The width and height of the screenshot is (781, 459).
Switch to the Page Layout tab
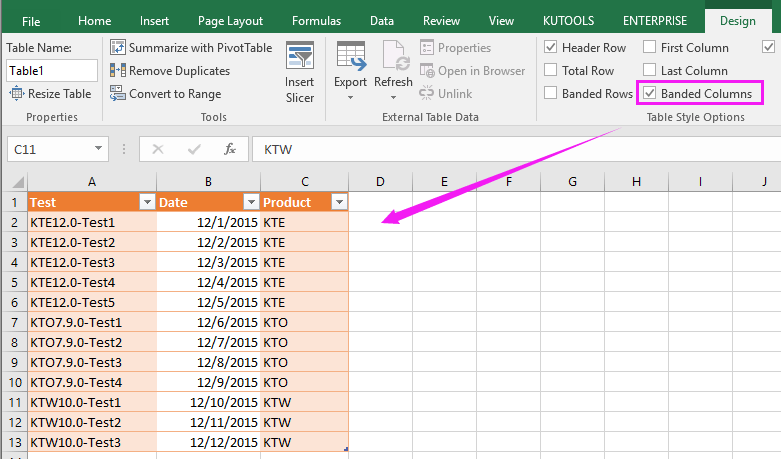click(230, 20)
